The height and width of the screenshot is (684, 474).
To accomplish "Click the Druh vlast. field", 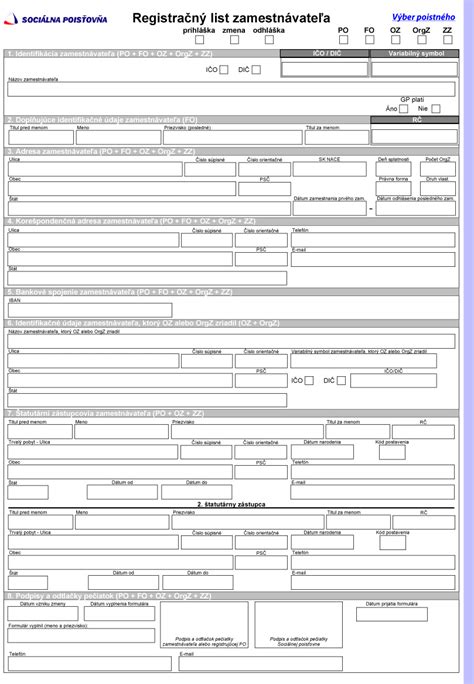I will [x=438, y=188].
